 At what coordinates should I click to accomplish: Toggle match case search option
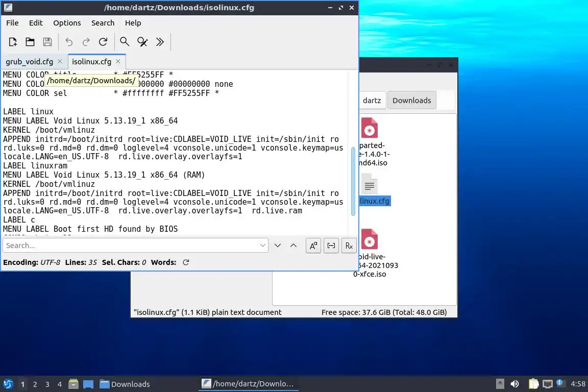pyautogui.click(x=313, y=246)
